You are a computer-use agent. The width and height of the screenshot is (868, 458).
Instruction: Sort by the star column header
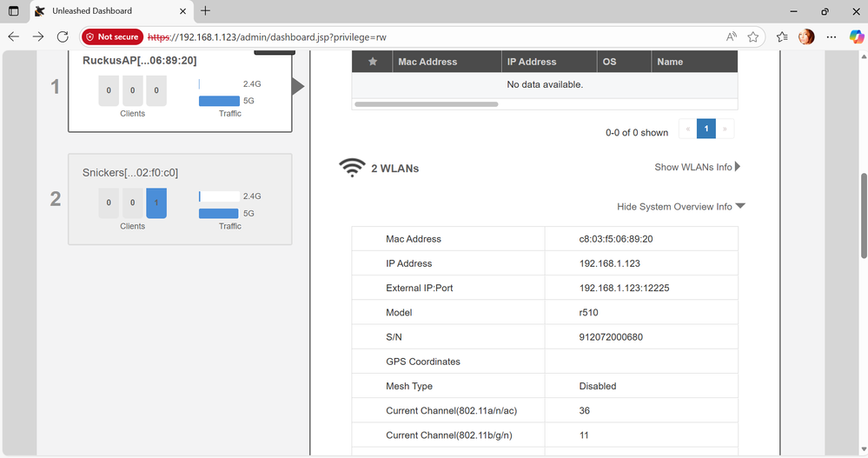coord(372,62)
